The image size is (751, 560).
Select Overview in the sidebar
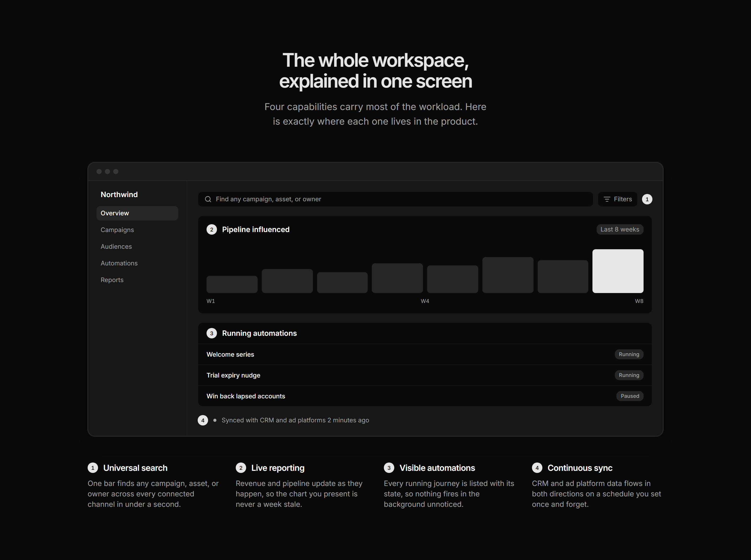137,213
